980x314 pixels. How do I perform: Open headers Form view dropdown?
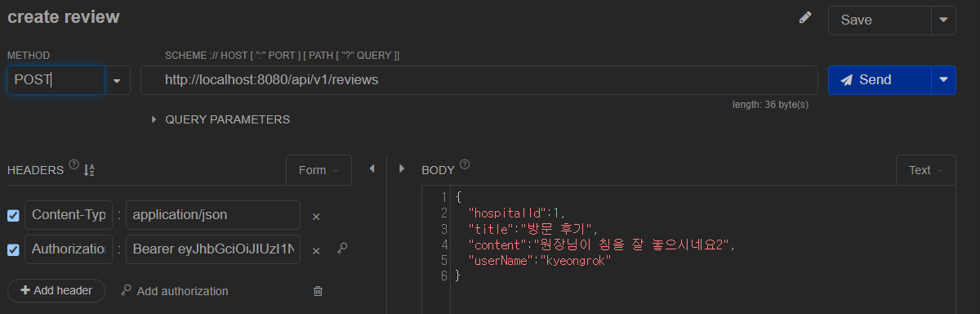click(318, 170)
